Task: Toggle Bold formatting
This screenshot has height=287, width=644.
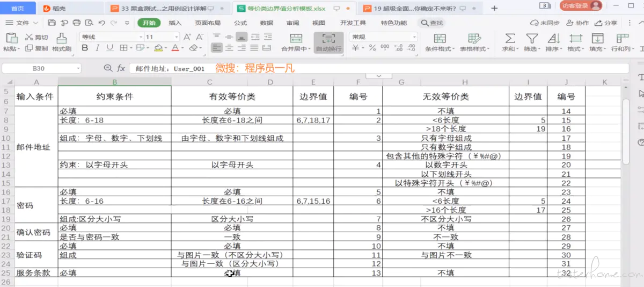Action: pos(85,48)
